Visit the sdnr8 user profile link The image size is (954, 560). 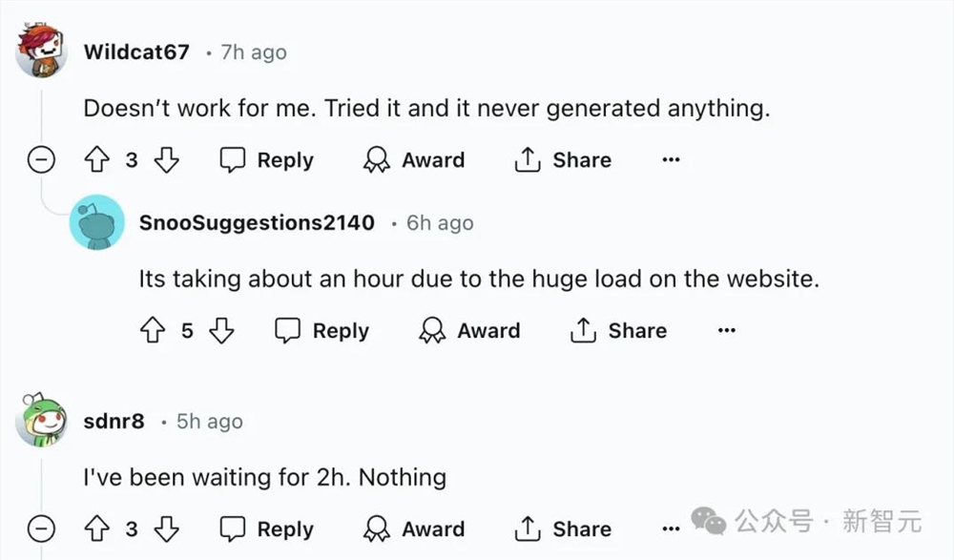pos(114,421)
